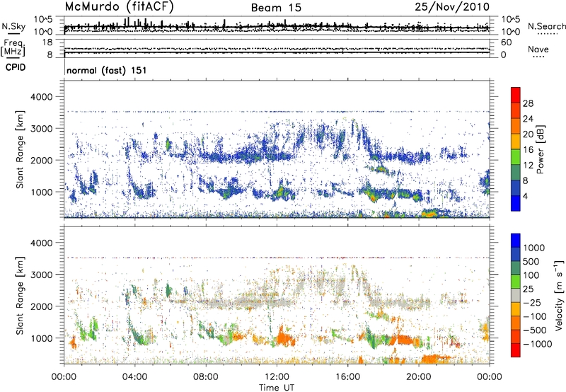Click the light green segment of Power colorbar
The height and width of the screenshot is (392, 566).
click(516, 157)
